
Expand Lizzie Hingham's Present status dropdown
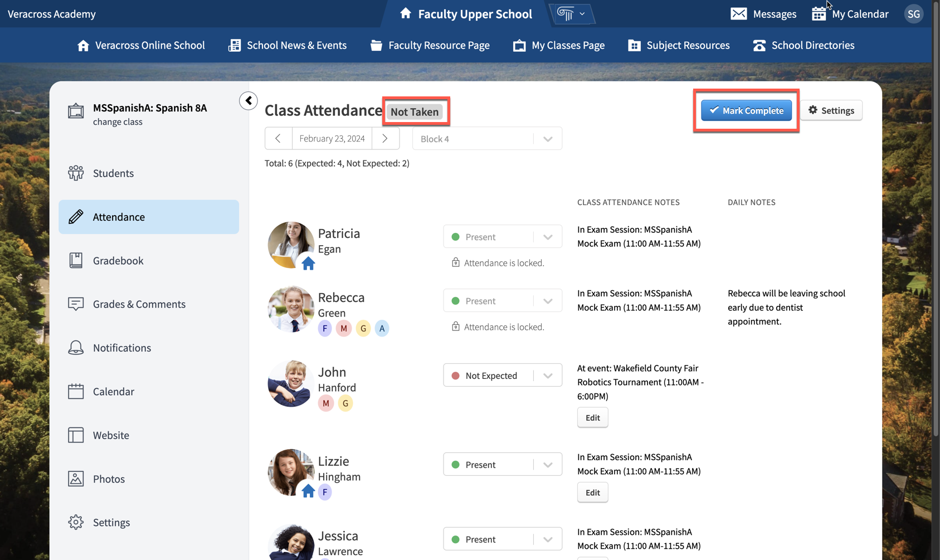[503, 465]
